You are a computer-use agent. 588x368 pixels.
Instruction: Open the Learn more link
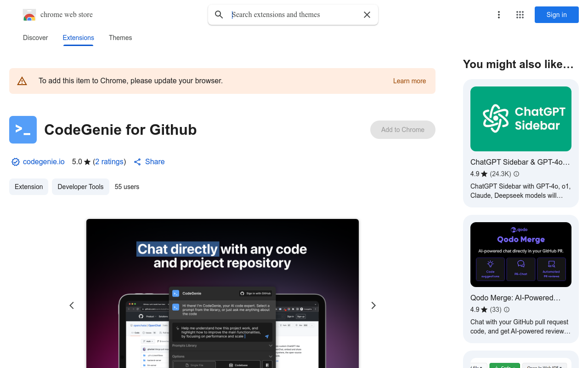tap(409, 81)
